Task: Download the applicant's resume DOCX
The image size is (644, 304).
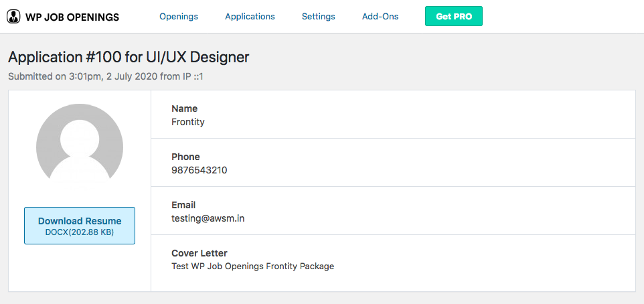Action: 80,222
